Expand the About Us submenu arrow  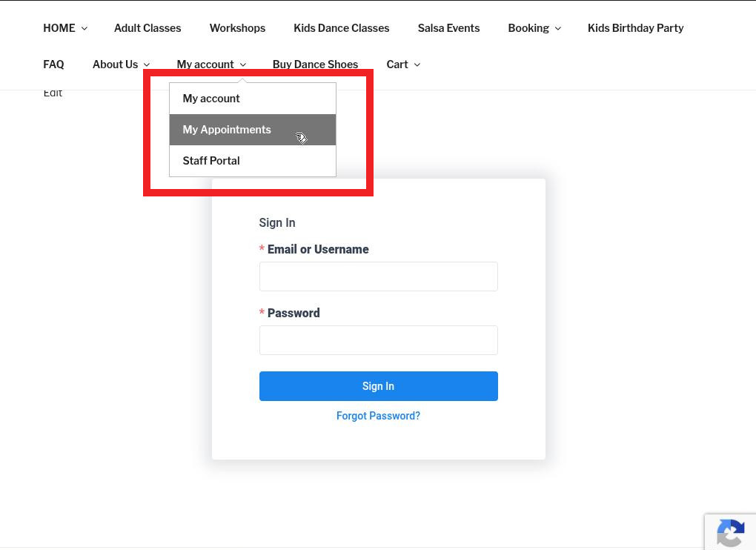pyautogui.click(x=146, y=65)
